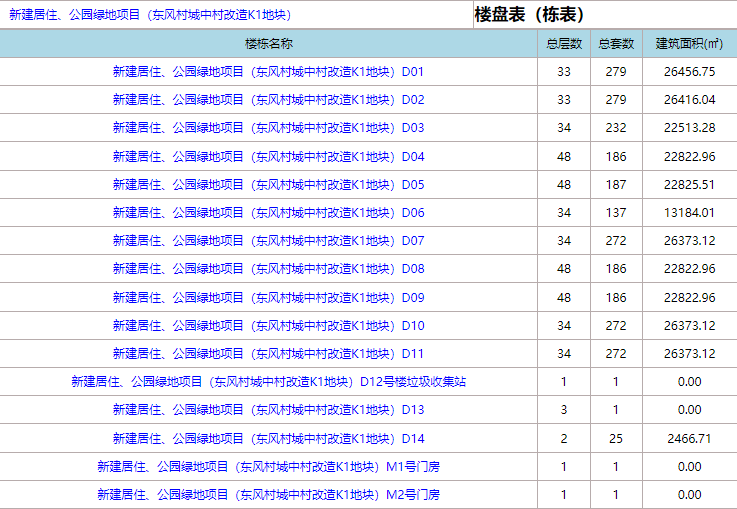Select floor count 48 in D04 row

click(x=564, y=157)
